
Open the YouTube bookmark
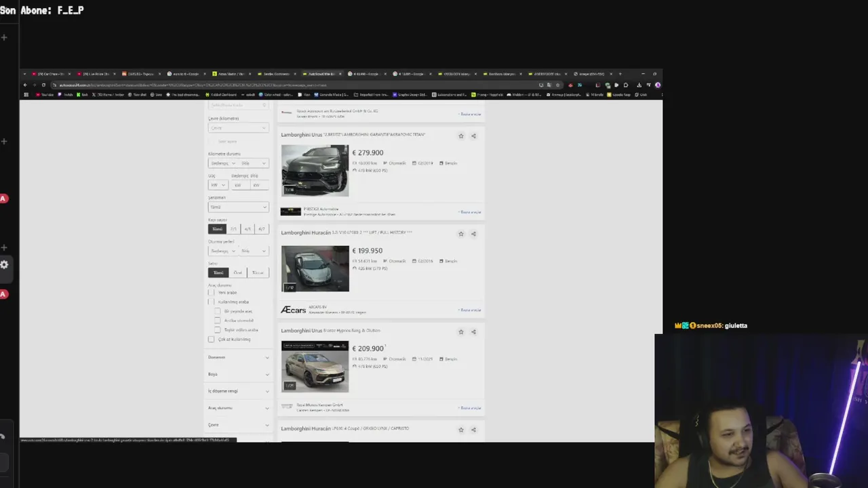pyautogui.click(x=45, y=95)
